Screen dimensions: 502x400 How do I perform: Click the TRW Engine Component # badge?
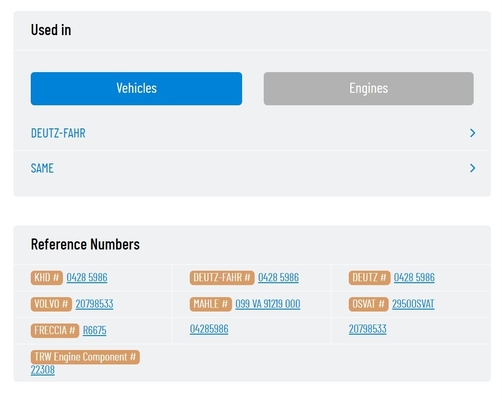pyautogui.click(x=85, y=357)
